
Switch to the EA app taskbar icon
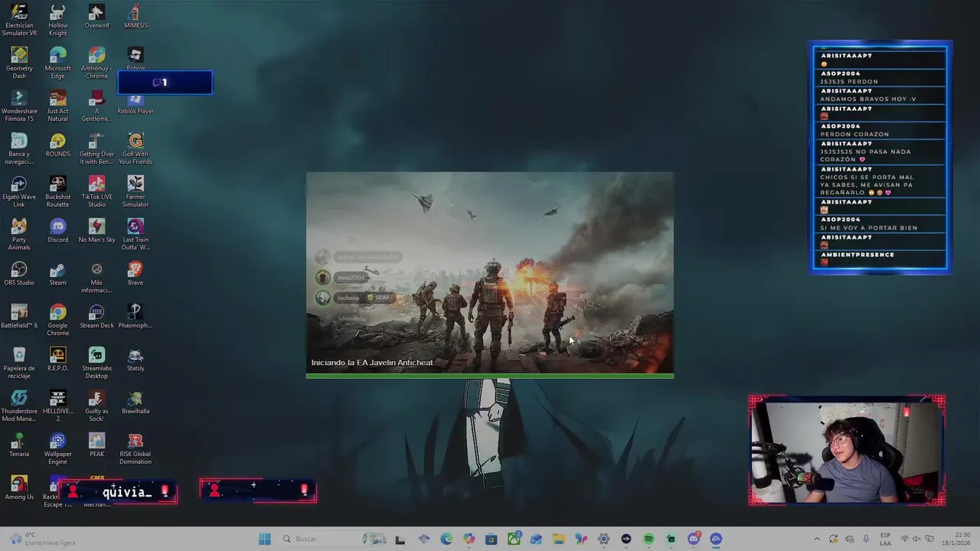[716, 539]
